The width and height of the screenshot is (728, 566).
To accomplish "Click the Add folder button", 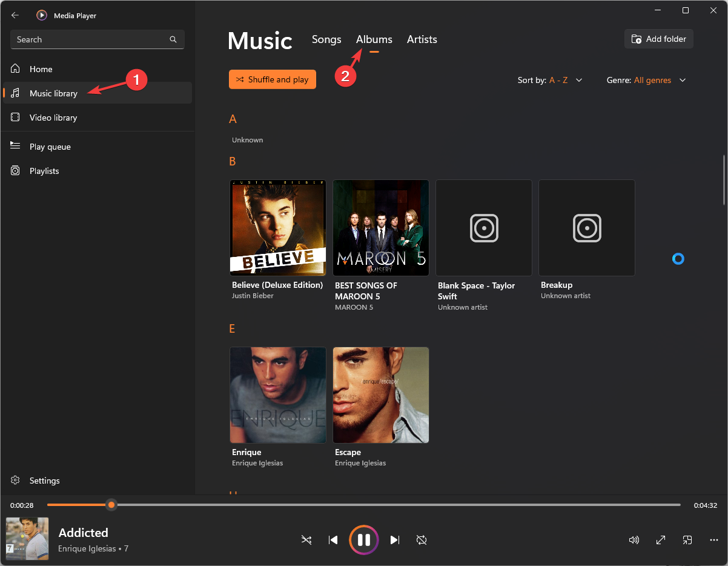I will [659, 39].
